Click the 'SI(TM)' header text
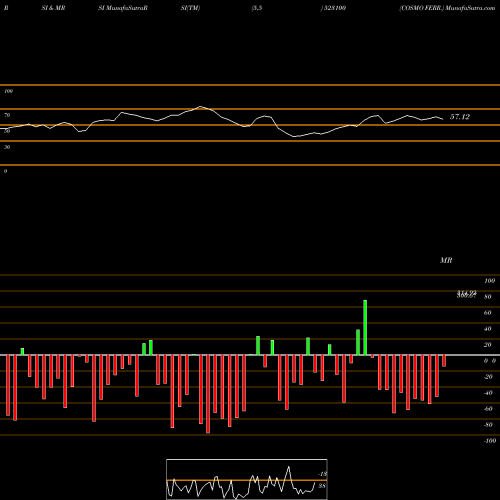Screen dimensions: 500x500 [190, 8]
